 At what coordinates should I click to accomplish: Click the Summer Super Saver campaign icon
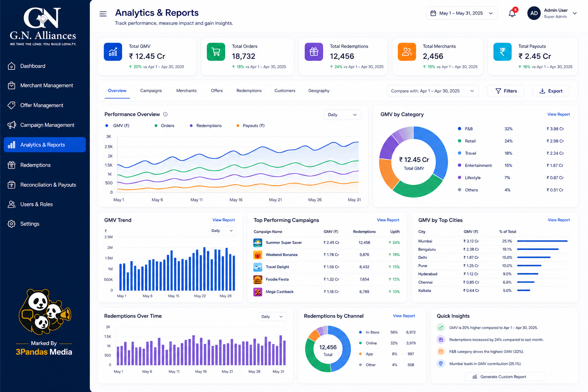258,242
